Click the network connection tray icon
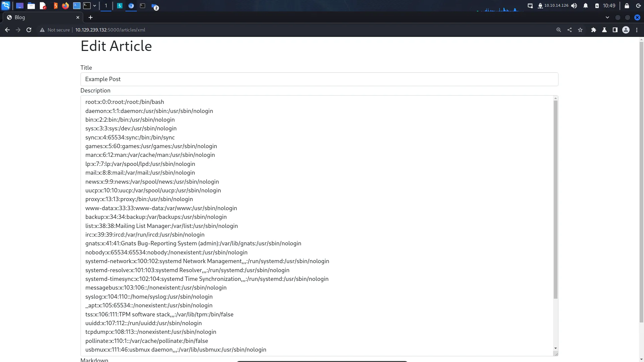Viewport: 644px width, 362px height. pyautogui.click(x=530, y=6)
